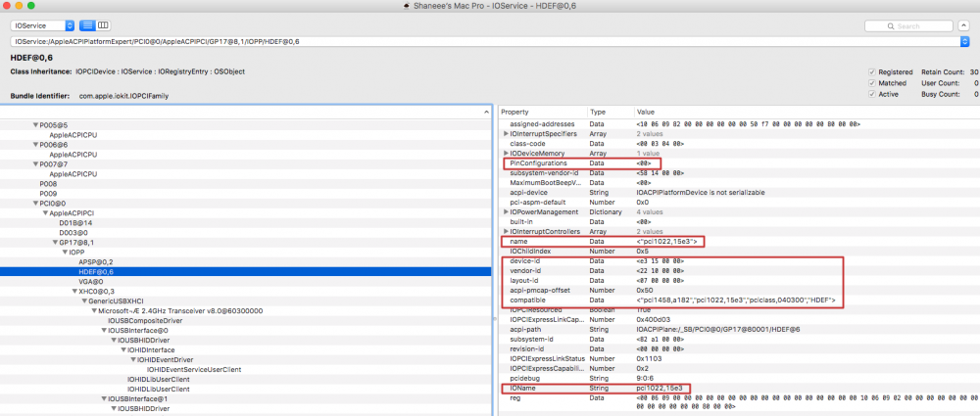The image size is (980, 416).
Task: Select the APSP@0,2 tree entry
Action: 96,262
